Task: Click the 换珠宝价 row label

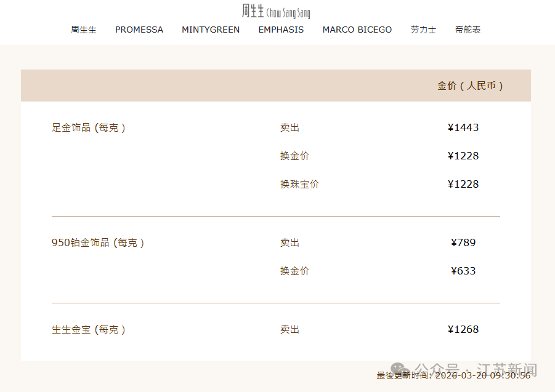Action: [x=298, y=184]
